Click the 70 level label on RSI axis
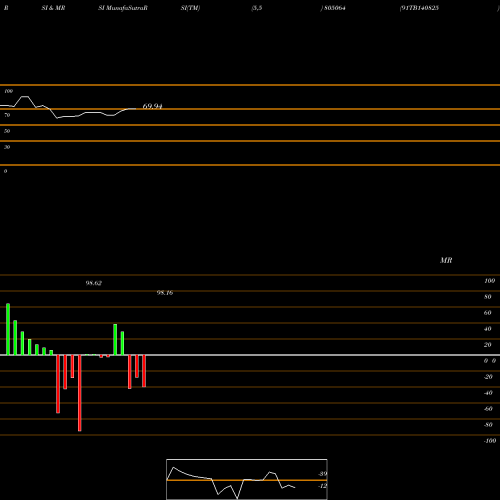The height and width of the screenshot is (500, 500). [7, 115]
